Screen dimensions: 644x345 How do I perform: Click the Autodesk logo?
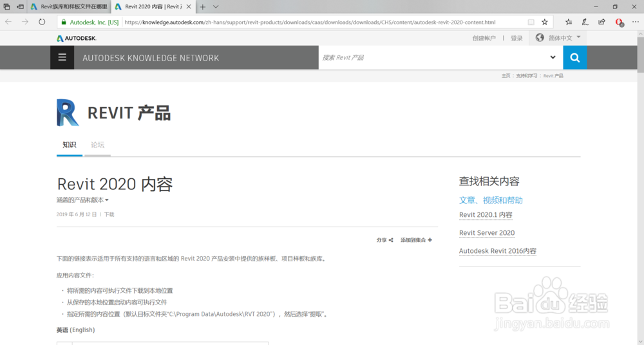[x=77, y=38]
